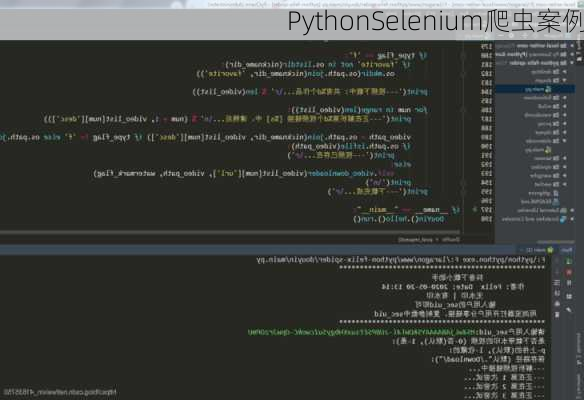This screenshot has height=400, width=584.
Task: Select the highlighted main.py file in project tree
Action: 535,89
